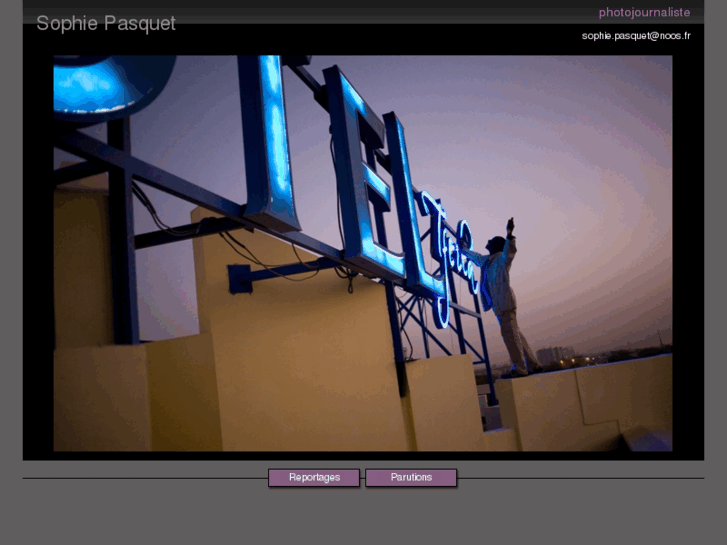The image size is (727, 545).
Task: Open the Reportages section
Action: [314, 477]
